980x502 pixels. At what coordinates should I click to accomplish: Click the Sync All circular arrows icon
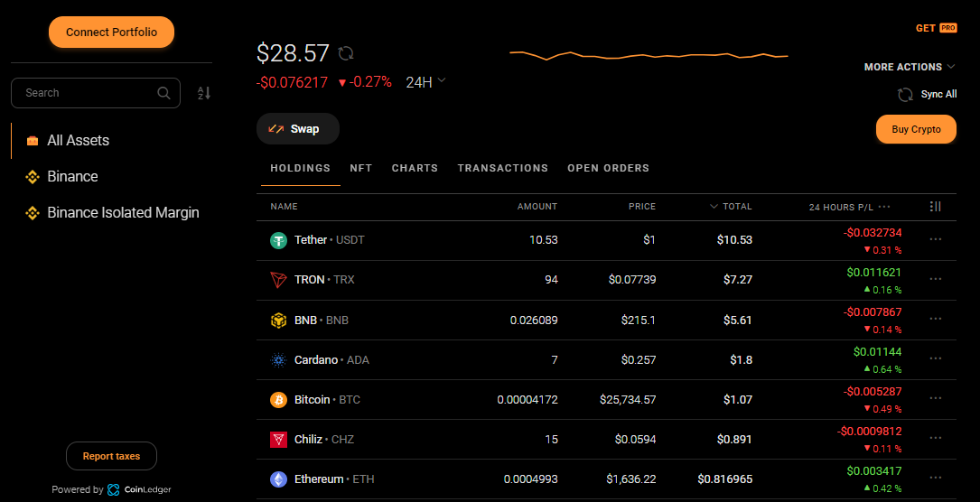(x=905, y=94)
